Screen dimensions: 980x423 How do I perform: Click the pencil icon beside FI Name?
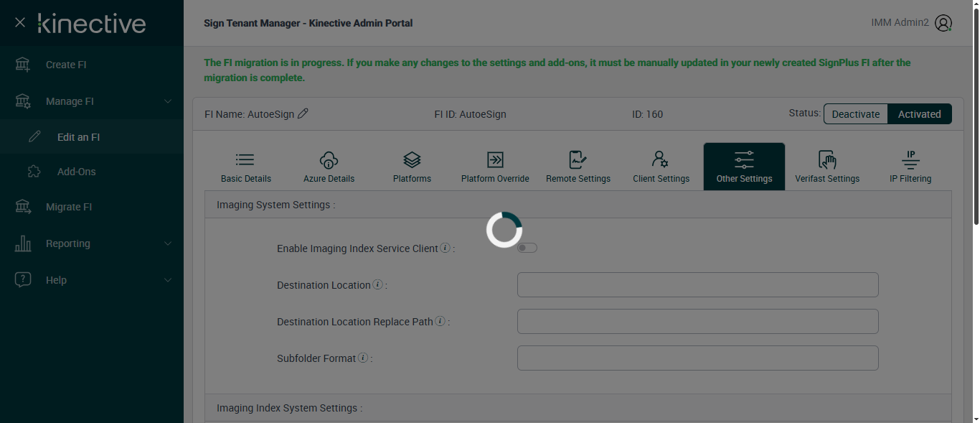[303, 113]
